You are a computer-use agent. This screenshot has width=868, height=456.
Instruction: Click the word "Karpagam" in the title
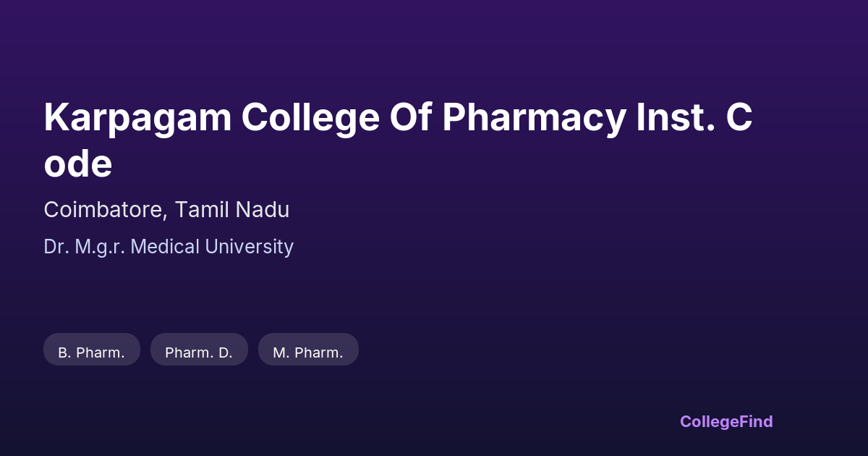pos(137,118)
